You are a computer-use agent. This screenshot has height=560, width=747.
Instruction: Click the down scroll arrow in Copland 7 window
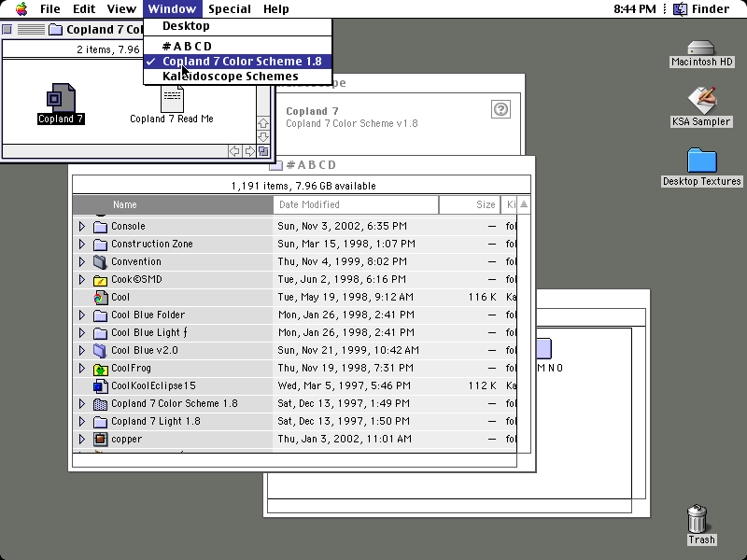[263, 137]
